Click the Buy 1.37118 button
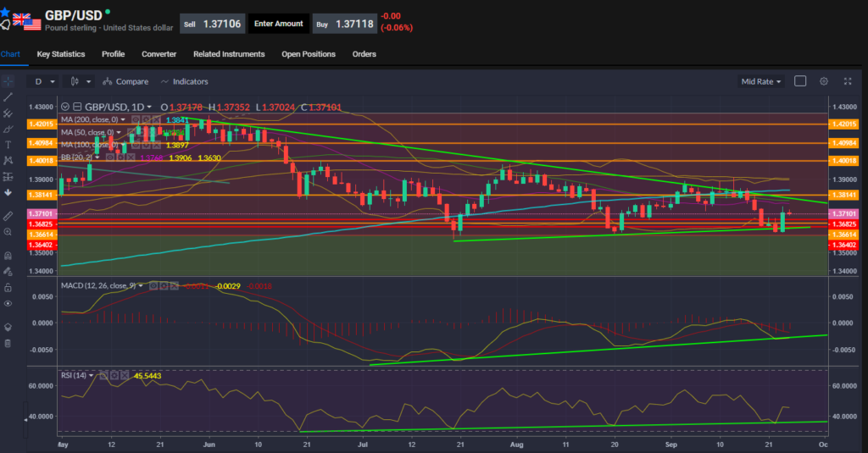 (345, 24)
